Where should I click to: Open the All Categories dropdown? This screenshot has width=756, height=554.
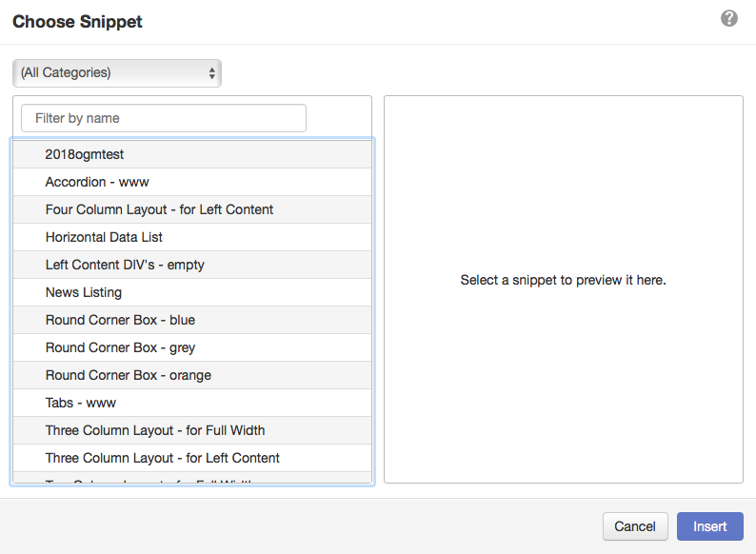click(117, 73)
